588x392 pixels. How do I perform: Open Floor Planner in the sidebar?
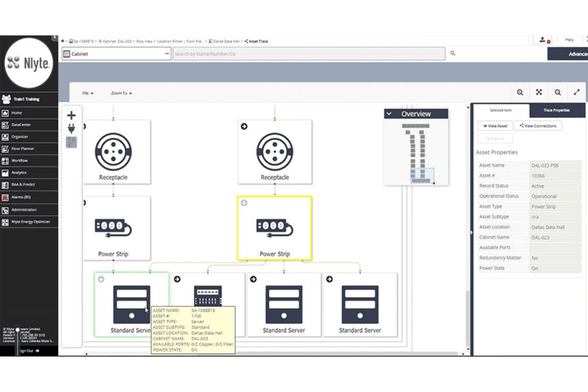(x=29, y=149)
